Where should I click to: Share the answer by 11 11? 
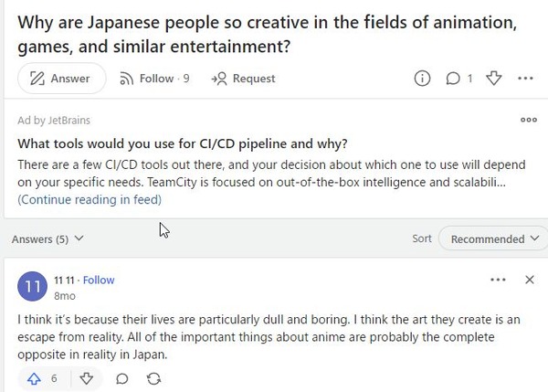[153, 377]
